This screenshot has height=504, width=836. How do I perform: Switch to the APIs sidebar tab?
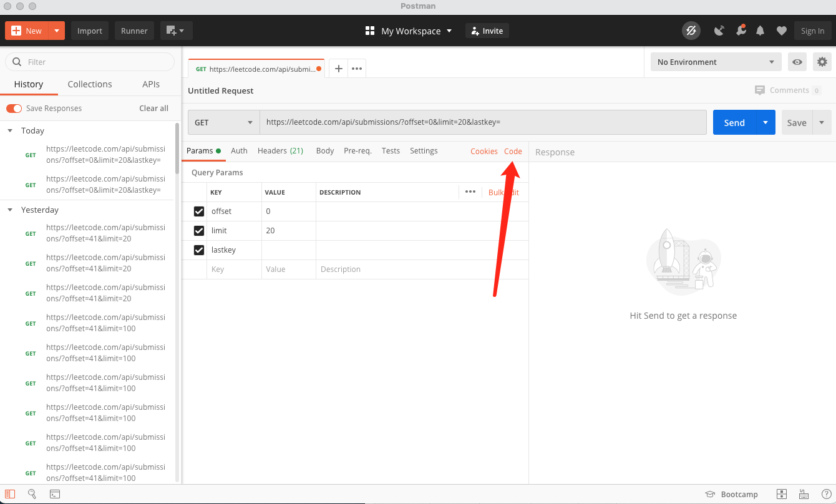click(x=151, y=84)
